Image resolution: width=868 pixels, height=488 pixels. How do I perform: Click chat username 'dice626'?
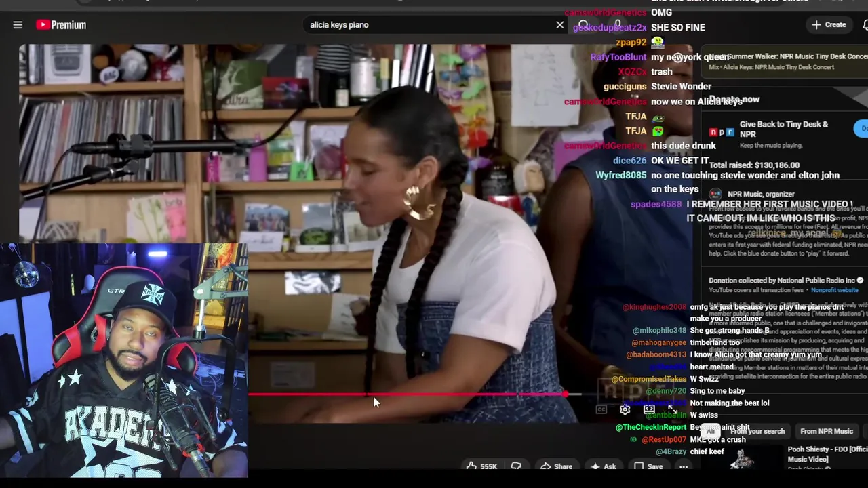[x=629, y=161]
